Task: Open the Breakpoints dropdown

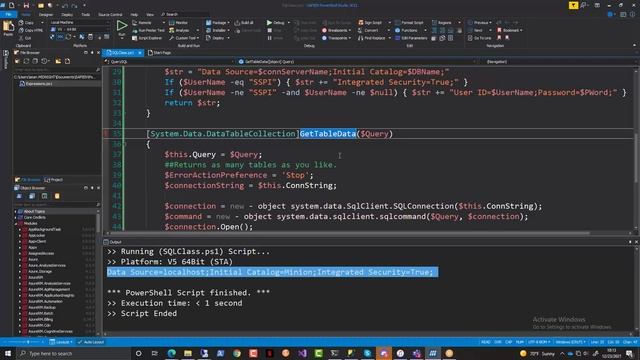Action: (x=337, y=30)
